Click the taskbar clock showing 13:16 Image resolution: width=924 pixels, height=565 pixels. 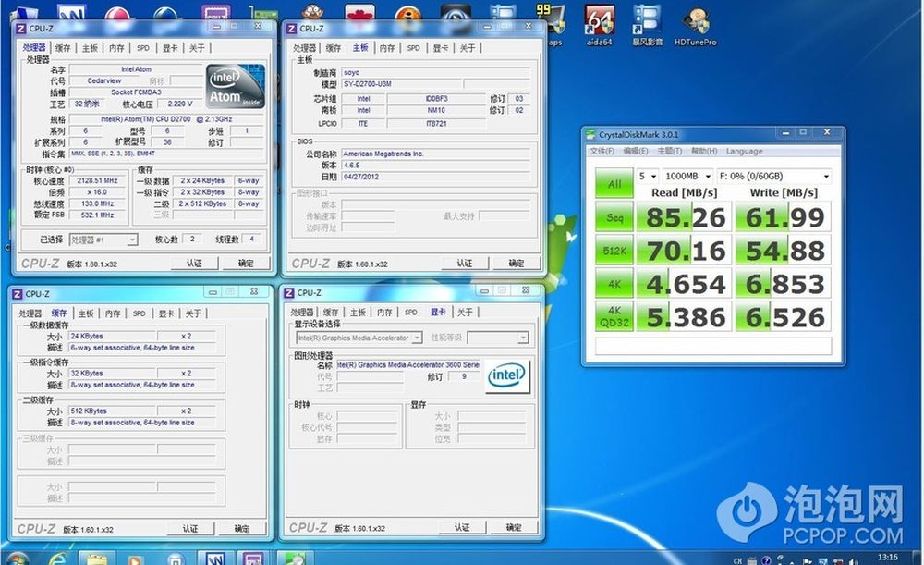pos(887,558)
